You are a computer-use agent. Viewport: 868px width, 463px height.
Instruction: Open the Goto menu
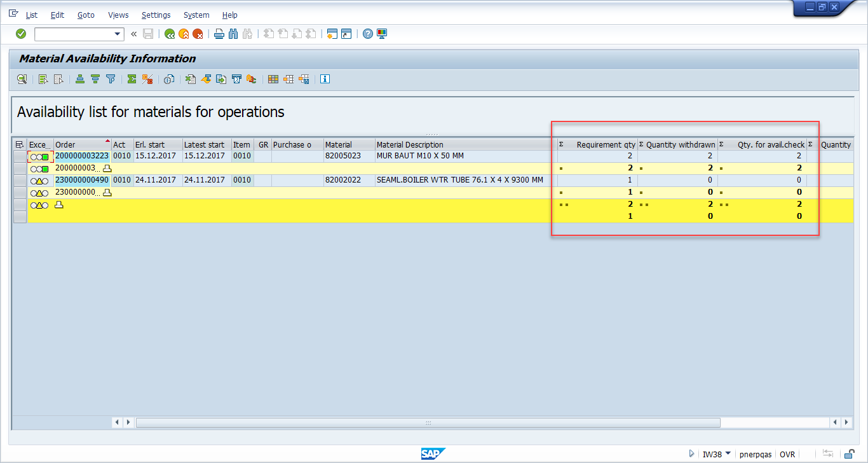coord(86,15)
